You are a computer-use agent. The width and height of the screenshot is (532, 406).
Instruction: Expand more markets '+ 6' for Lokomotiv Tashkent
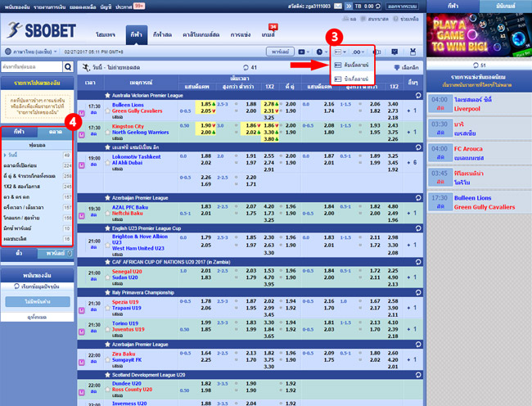(412, 162)
